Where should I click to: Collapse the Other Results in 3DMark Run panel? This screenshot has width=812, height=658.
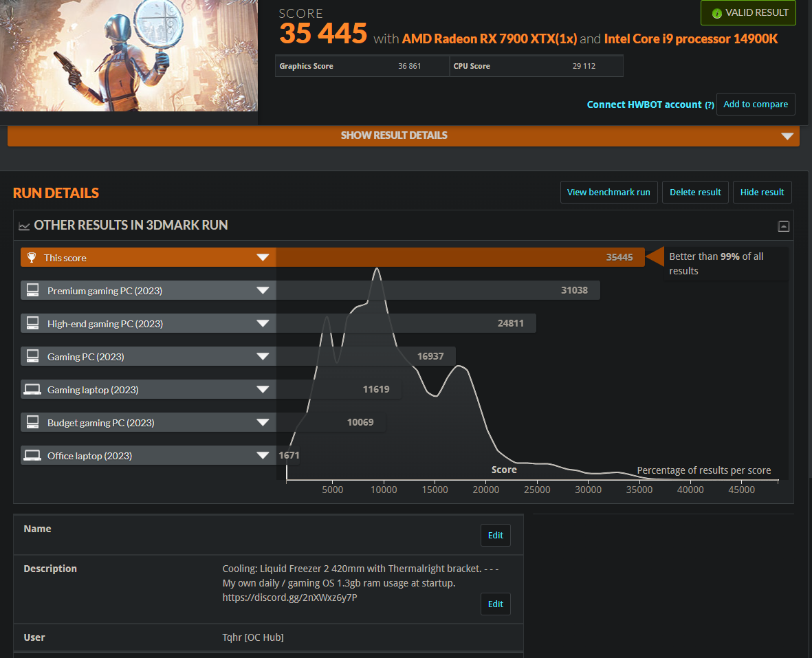[x=783, y=226]
